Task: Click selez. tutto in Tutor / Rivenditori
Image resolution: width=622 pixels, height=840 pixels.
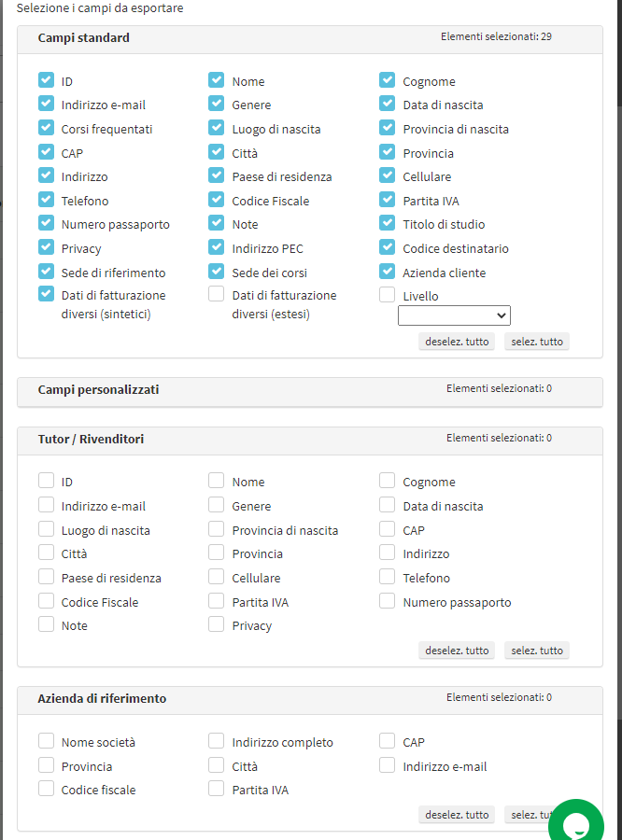Action: 537,651
